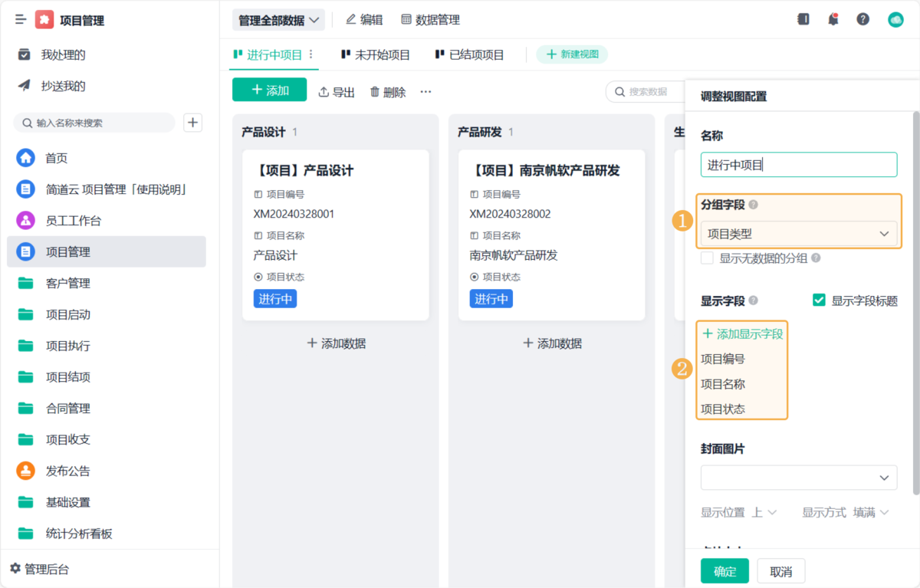Expand 基础设置 folder
The width and height of the screenshot is (920, 588).
click(106, 502)
